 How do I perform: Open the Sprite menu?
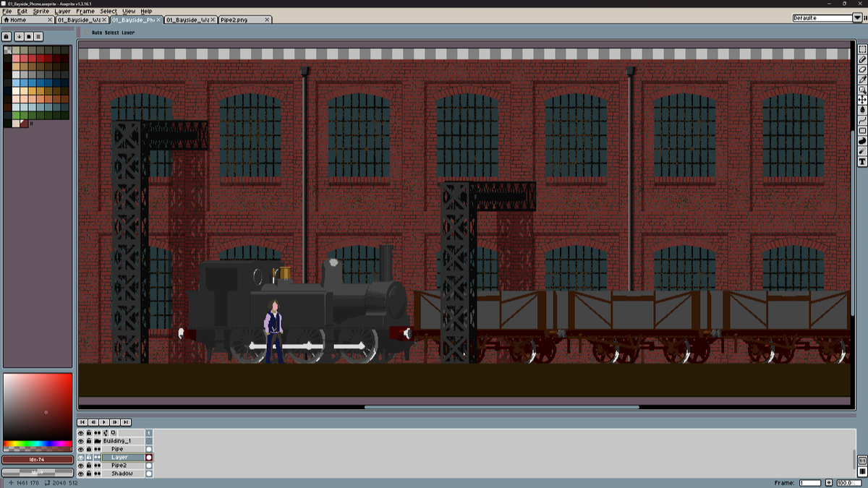pyautogui.click(x=41, y=12)
